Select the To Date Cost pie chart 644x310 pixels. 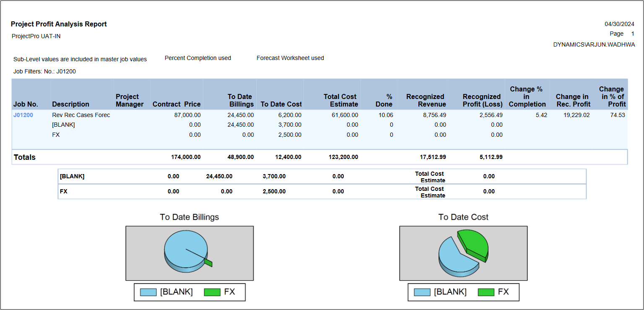463,253
